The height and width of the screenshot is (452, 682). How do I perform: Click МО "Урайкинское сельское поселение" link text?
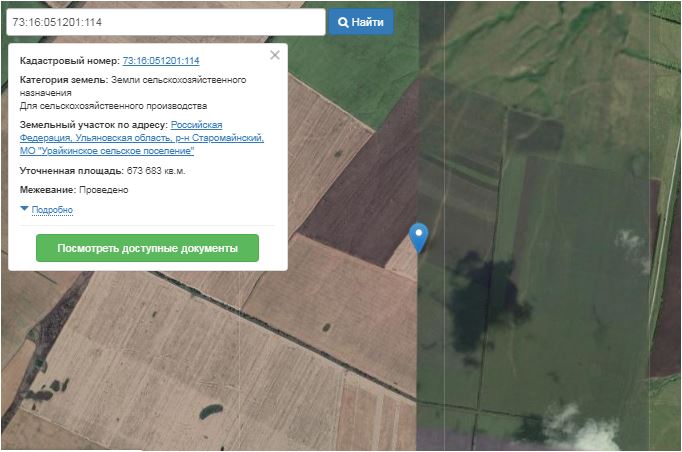pos(107,150)
